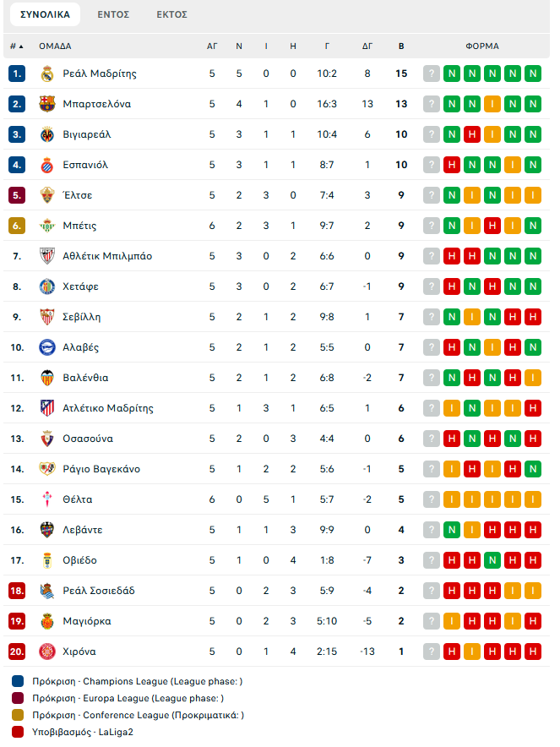Sort standings by the ΔΓ goal difference header
Image resolution: width=560 pixels, height=747 pixels.
[367, 46]
